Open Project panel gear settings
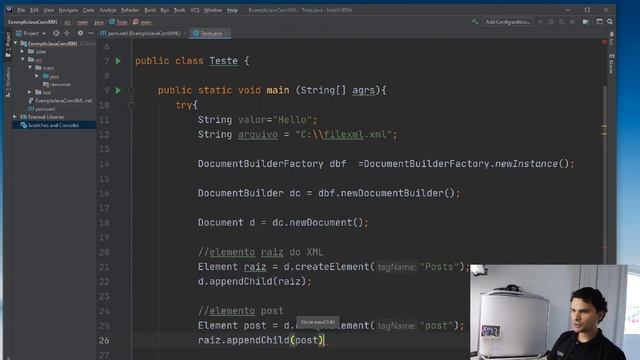The height and width of the screenshot is (360, 640). [80, 33]
